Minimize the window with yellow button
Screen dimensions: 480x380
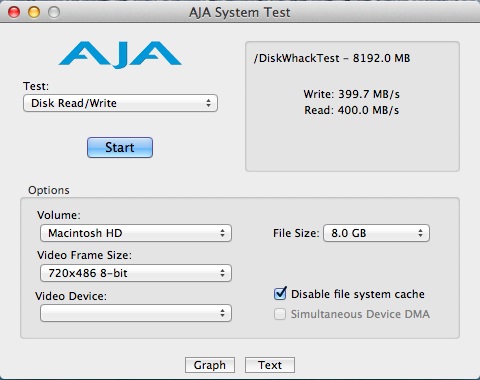point(34,12)
